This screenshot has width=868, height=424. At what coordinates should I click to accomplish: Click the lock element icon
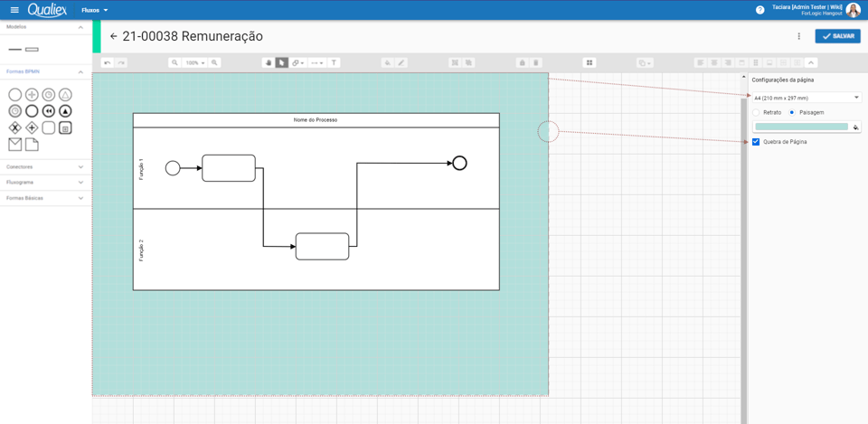tap(522, 63)
